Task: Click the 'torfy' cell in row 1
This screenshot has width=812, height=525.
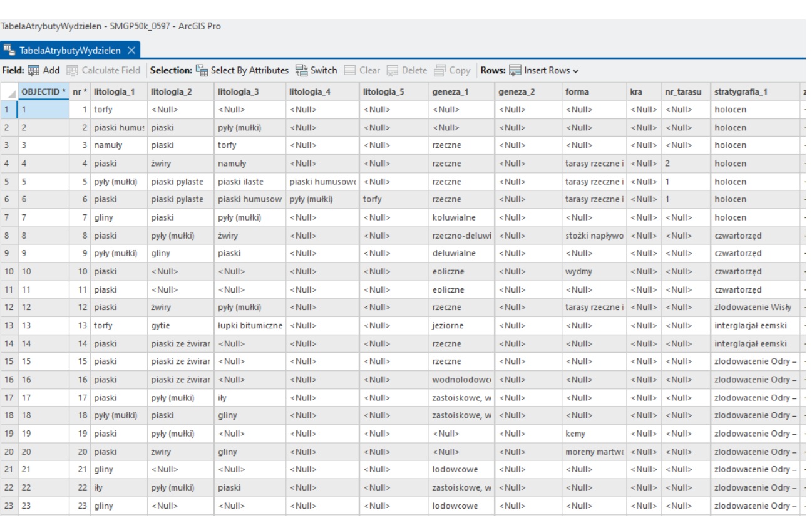Action: (119, 110)
